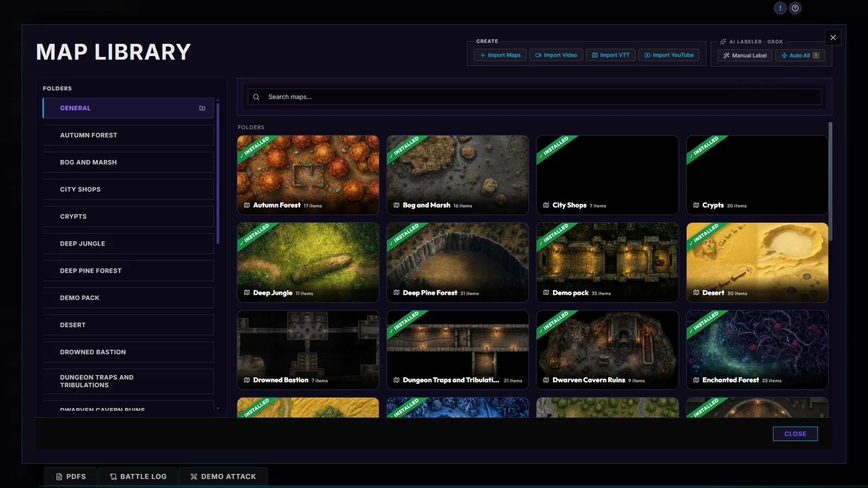This screenshot has width=868, height=488.
Task: Open the Enchanted Forest folder card
Action: [757, 350]
